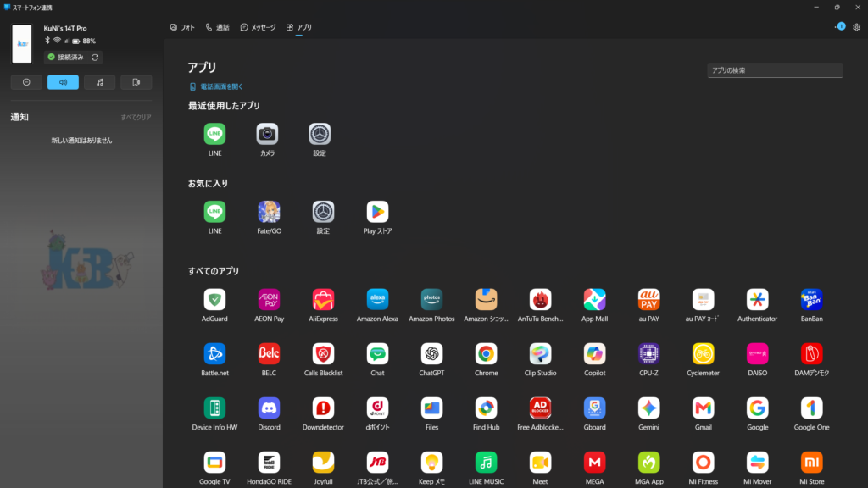Launch DAISO app icon
868x488 pixels.
click(757, 353)
